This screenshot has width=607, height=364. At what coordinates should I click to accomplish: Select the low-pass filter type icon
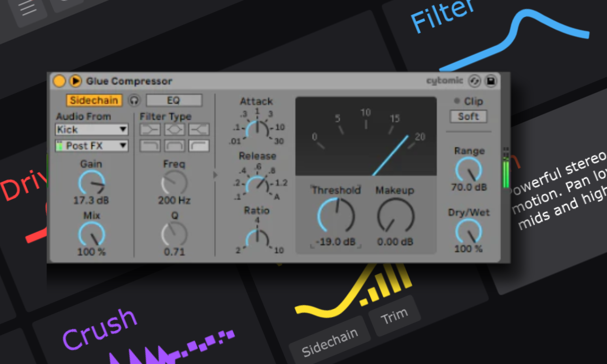(x=150, y=145)
